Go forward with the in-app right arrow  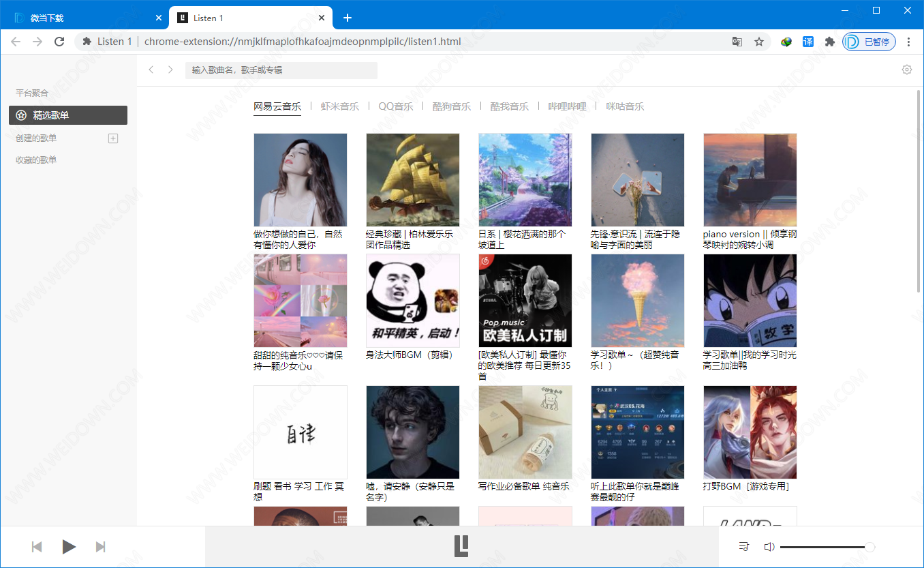point(170,70)
